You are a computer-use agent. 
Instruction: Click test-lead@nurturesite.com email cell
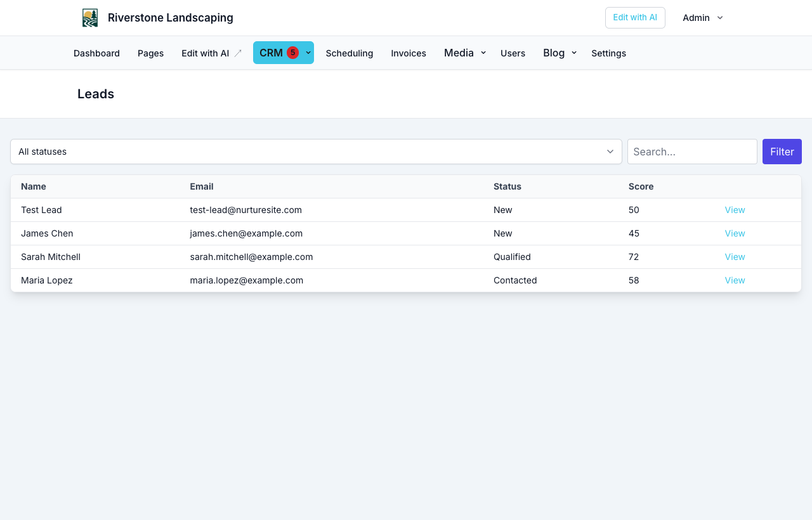246,210
